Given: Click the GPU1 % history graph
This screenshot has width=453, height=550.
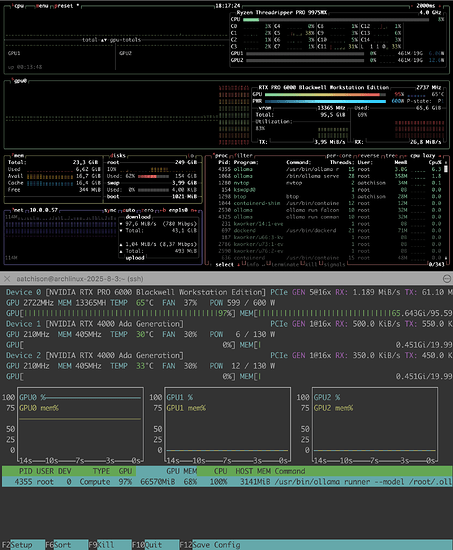Looking at the screenshot, I should [x=227, y=425].
